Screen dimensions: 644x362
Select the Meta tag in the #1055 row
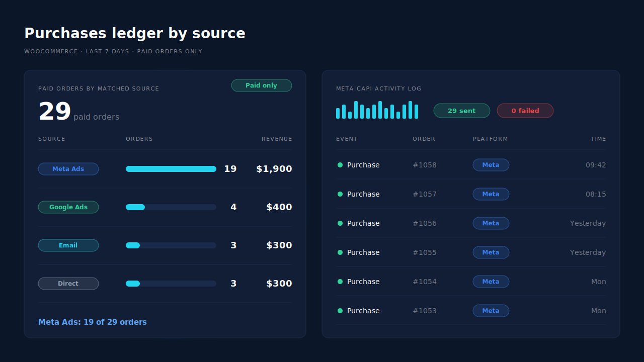[491, 252]
